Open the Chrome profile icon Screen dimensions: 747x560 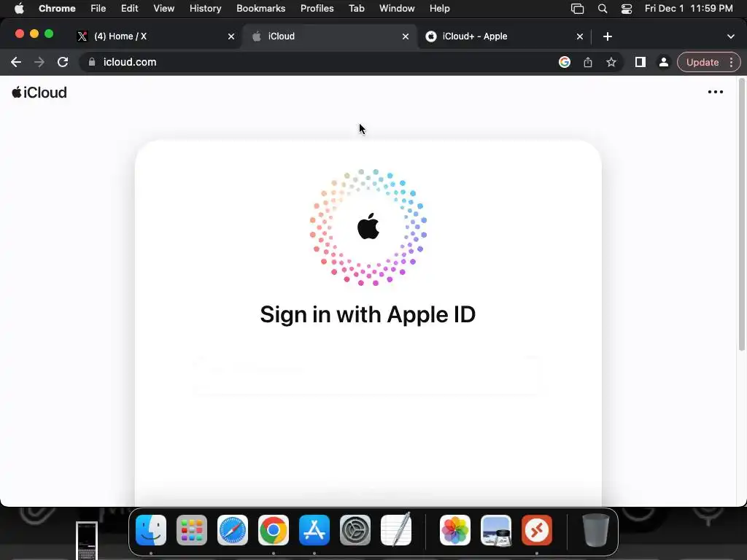pyautogui.click(x=664, y=62)
